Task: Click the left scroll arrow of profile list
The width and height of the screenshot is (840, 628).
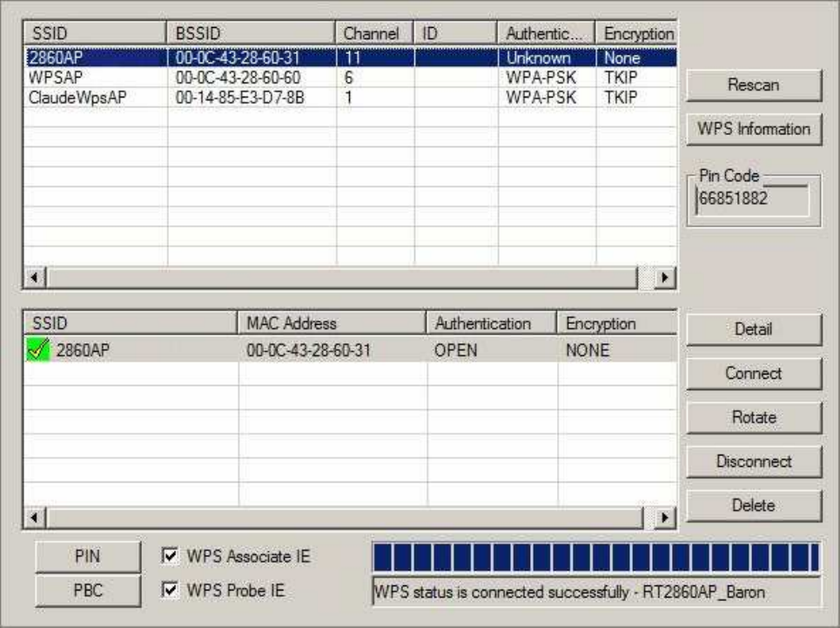Action: point(35,517)
